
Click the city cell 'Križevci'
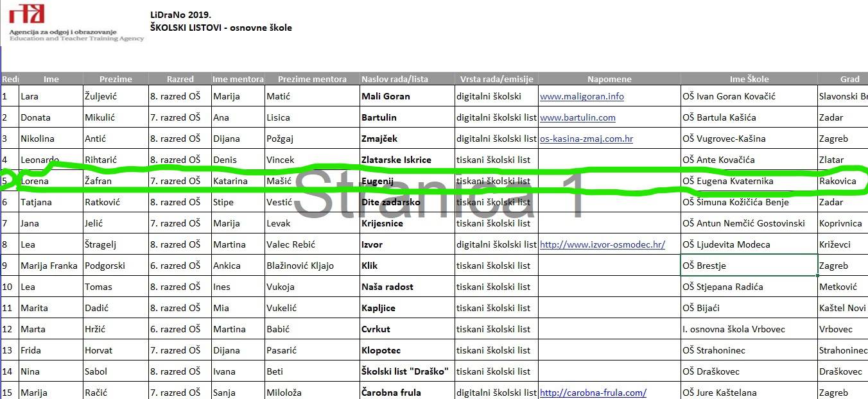(x=843, y=244)
